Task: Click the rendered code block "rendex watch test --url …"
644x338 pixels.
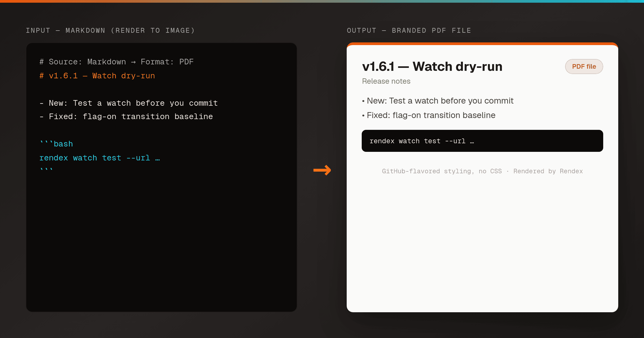Action: click(x=482, y=141)
